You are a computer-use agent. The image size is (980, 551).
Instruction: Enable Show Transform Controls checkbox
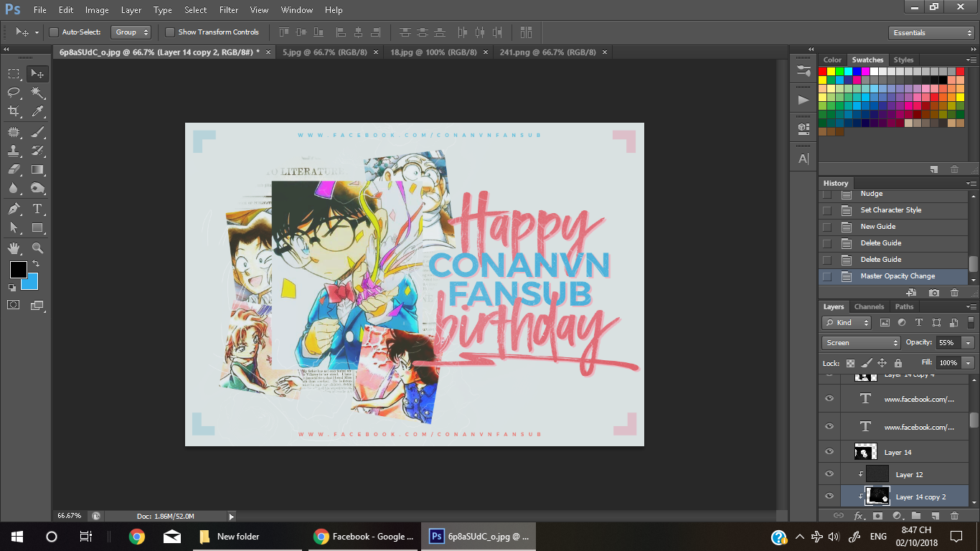click(170, 32)
